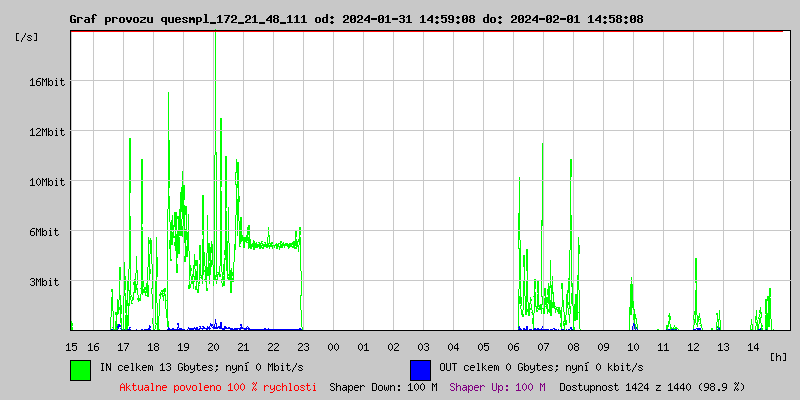
Task: Select hour 00 on the time axis
Action: coord(333,346)
